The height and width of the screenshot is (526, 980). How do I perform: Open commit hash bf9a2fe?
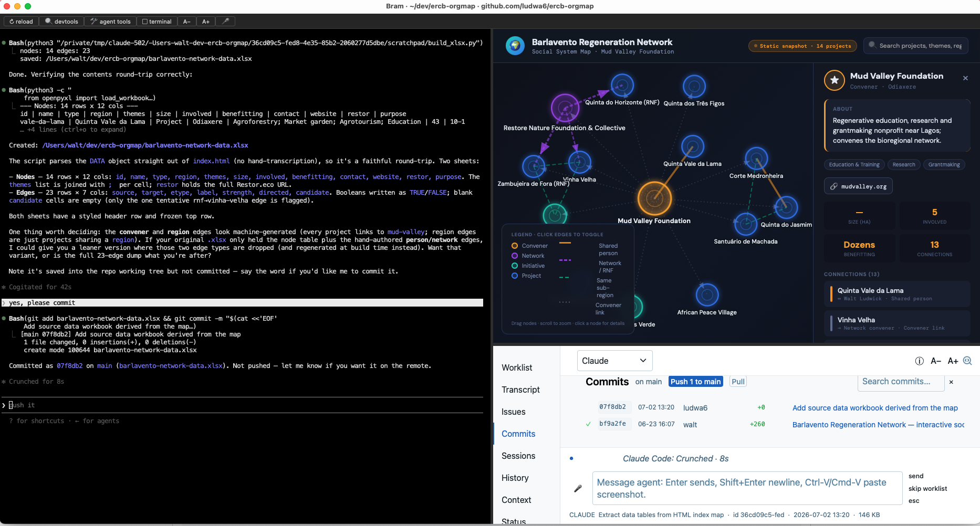pos(612,424)
